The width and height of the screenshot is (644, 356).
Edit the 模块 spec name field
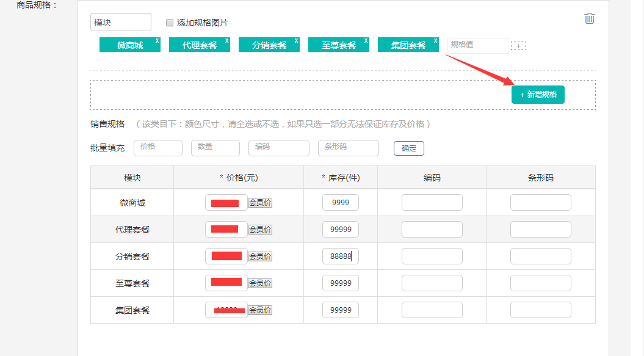coord(120,23)
